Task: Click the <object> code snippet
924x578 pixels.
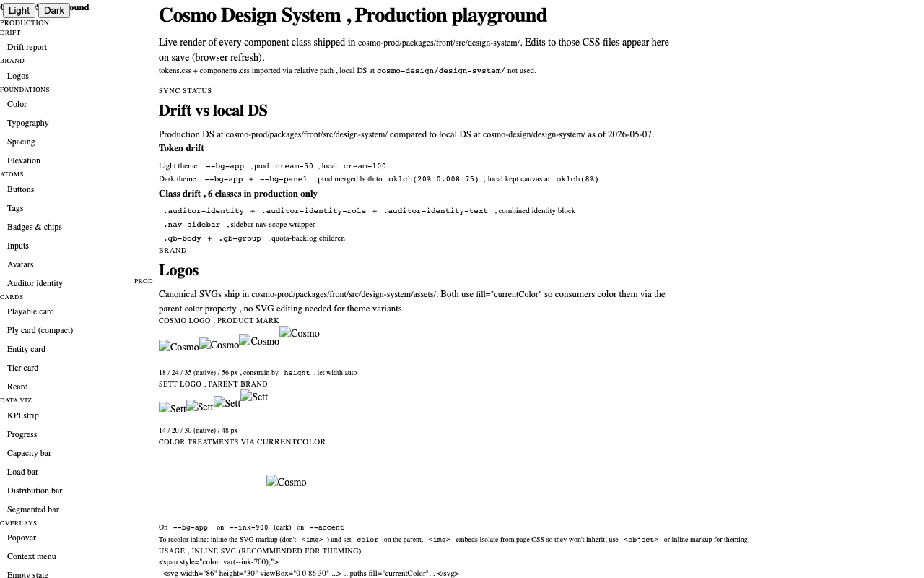Action: [641, 540]
